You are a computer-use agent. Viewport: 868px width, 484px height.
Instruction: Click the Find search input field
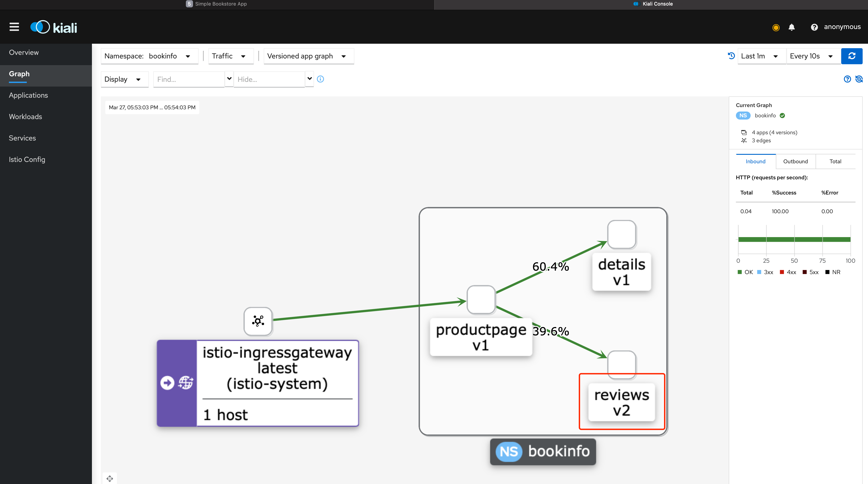point(187,79)
